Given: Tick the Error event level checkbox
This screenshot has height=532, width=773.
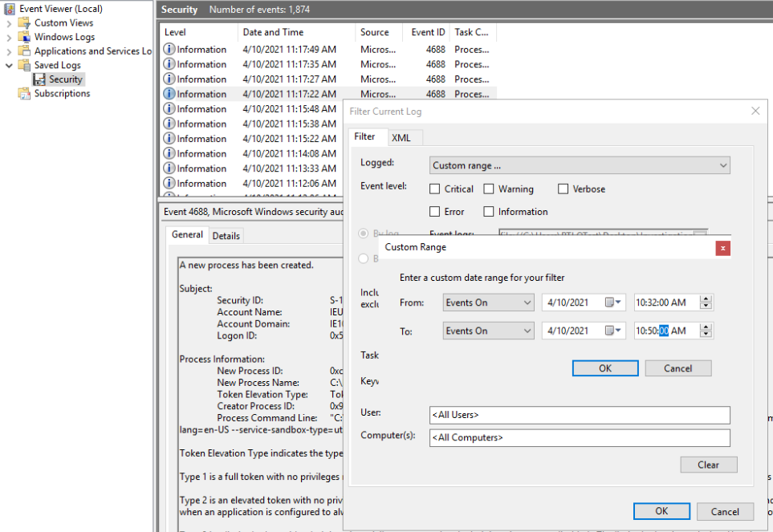Looking at the screenshot, I should coord(435,212).
